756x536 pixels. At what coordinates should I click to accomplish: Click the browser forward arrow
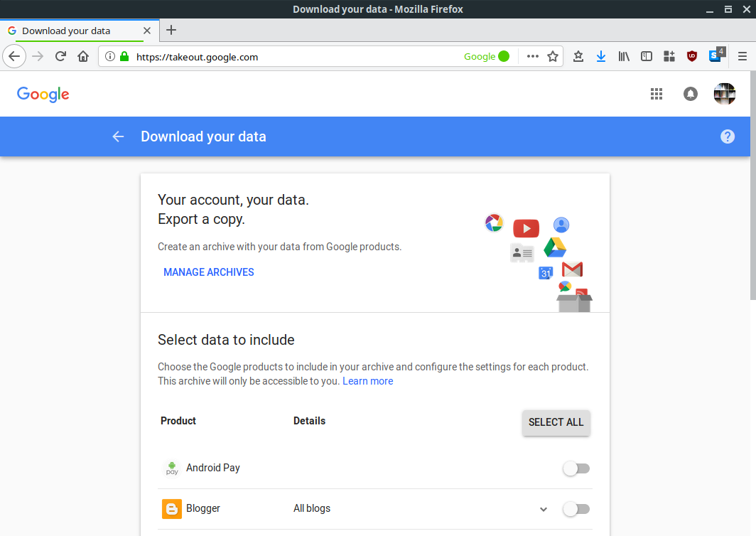(38, 56)
